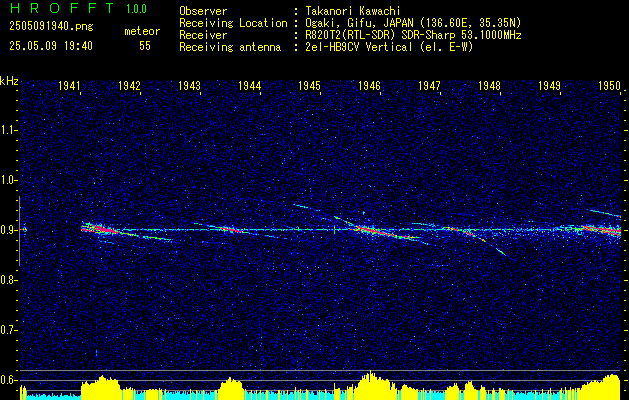
Task: Click the 1941 time marker
Action: [x=70, y=85]
